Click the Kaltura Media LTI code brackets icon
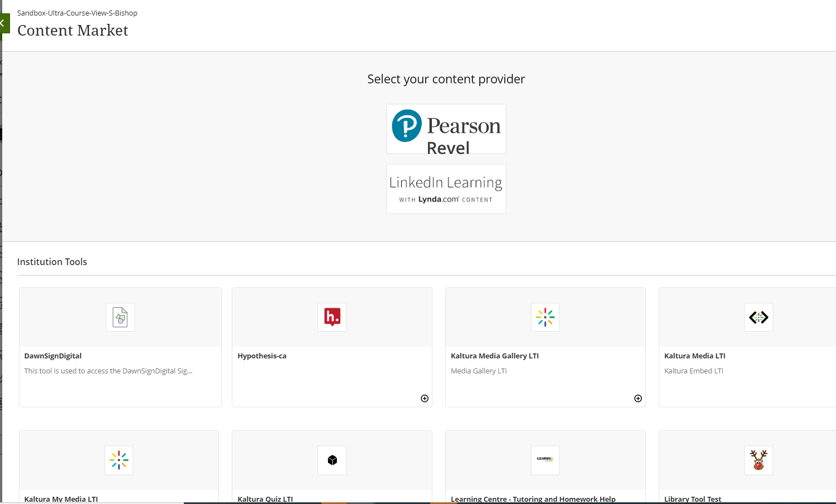This screenshot has height=504, width=836. point(759,317)
